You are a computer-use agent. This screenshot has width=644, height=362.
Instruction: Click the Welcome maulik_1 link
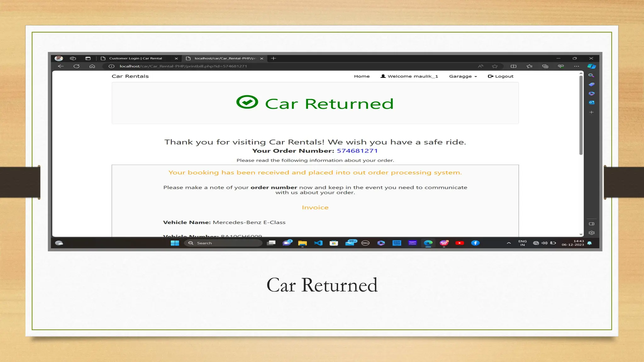tap(409, 76)
